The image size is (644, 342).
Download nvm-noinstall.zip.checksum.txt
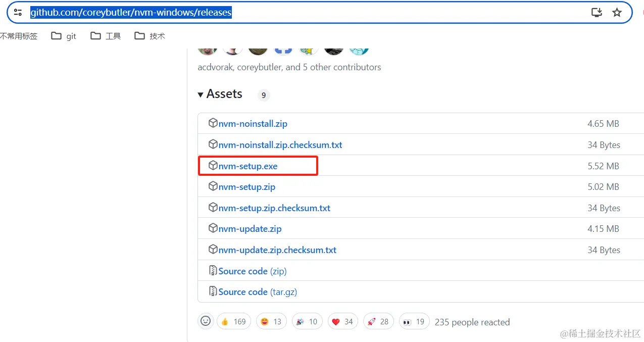[280, 145]
